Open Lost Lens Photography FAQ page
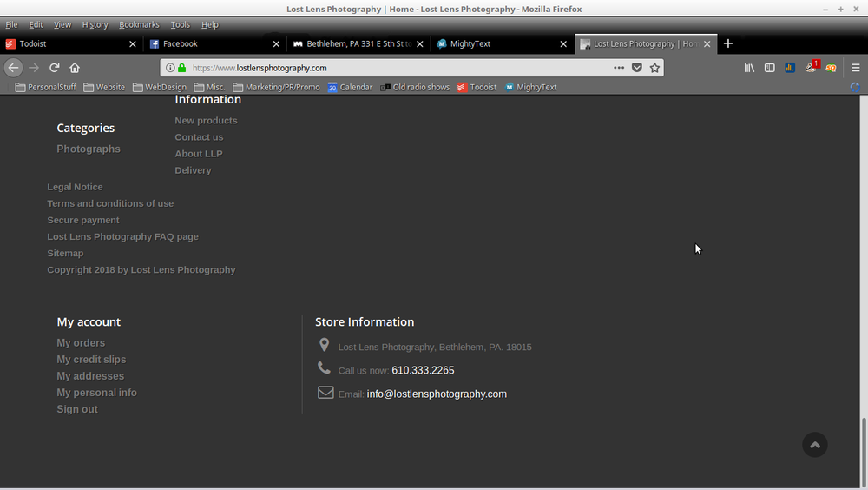Viewport: 868px width, 490px height. 123,236
